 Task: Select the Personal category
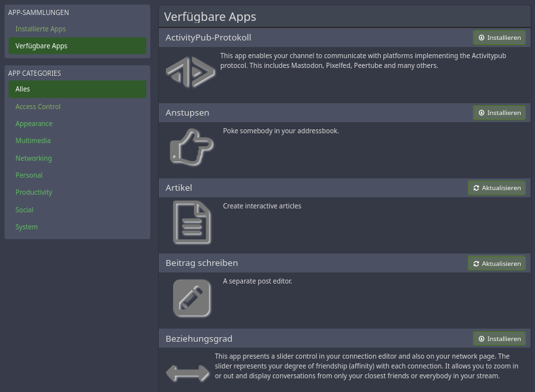29,175
